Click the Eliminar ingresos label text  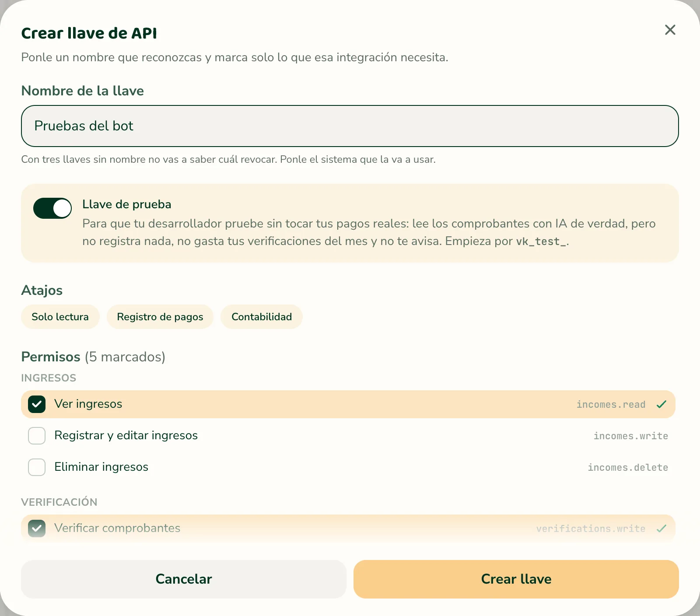101,467
